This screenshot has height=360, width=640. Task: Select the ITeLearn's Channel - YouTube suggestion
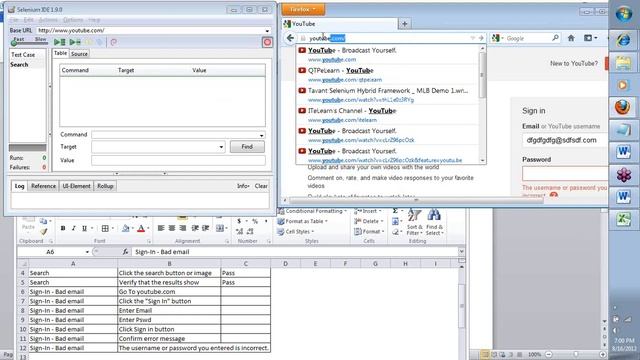(388, 115)
